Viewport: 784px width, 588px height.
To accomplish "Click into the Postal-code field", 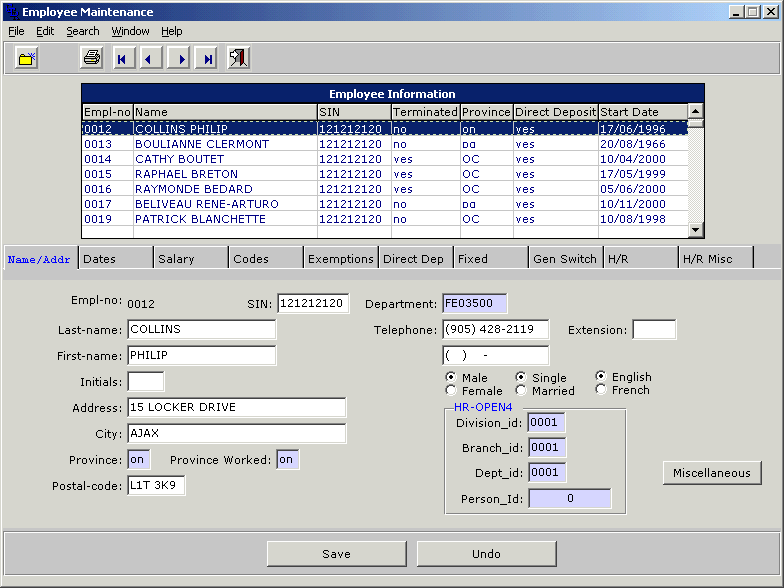I will (x=156, y=486).
